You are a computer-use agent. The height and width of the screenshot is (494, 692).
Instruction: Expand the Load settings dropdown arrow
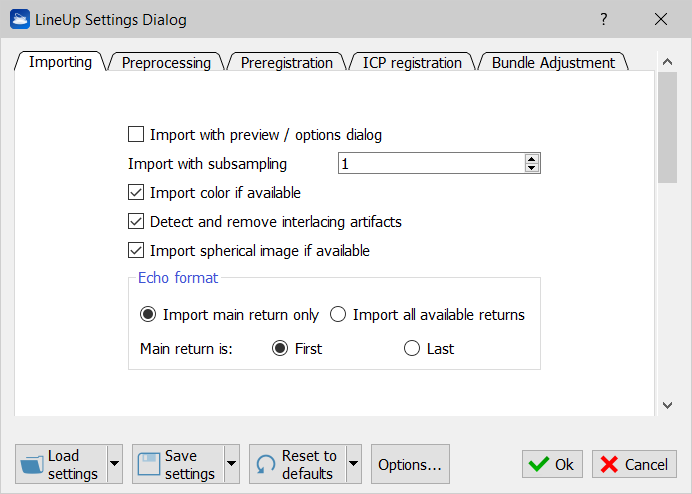[x=114, y=464]
